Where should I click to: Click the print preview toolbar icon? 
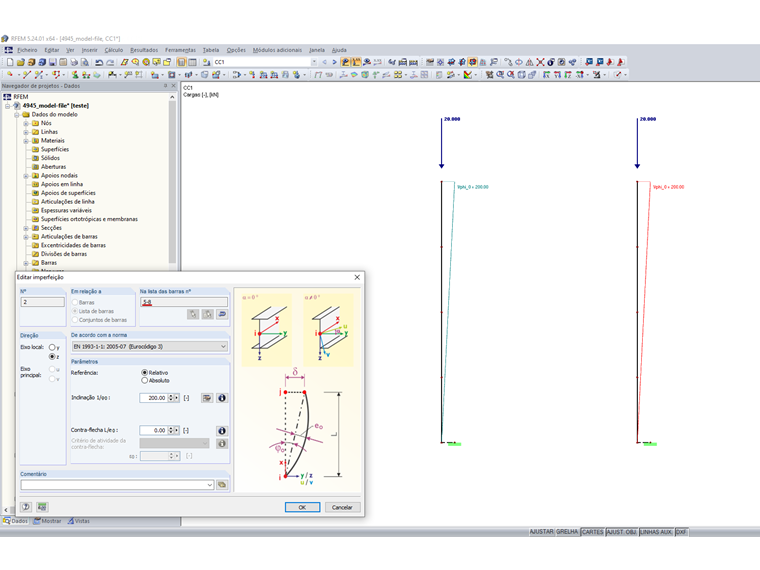click(x=84, y=62)
